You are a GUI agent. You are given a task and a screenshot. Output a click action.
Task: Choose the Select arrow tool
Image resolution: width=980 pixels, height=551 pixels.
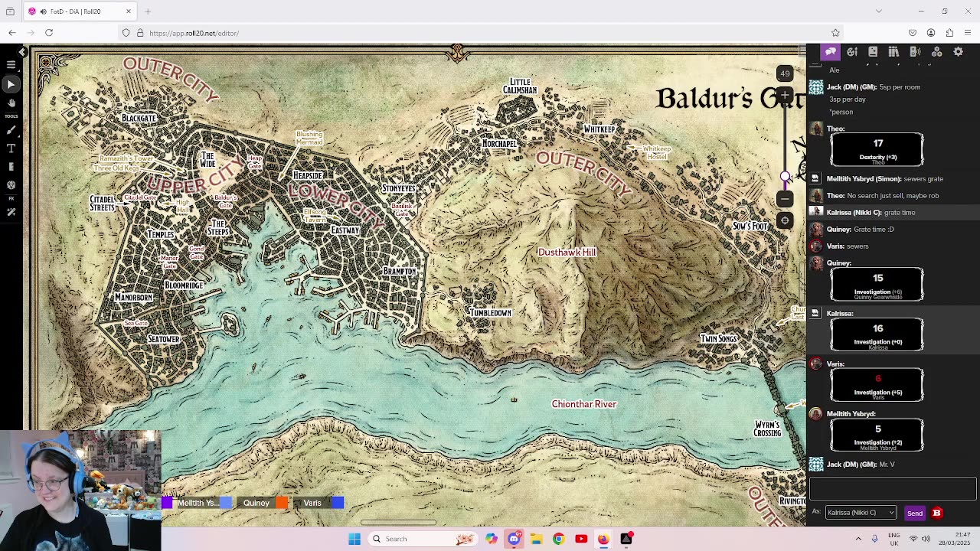click(11, 84)
